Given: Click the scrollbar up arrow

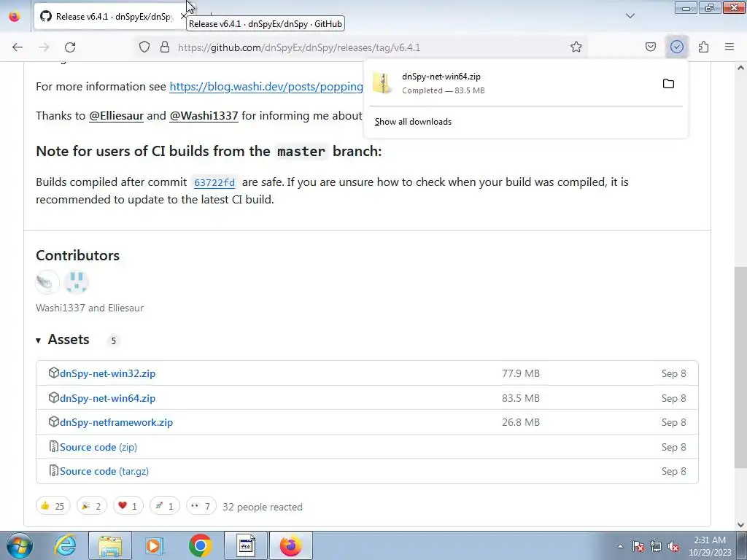Looking at the screenshot, I should coord(740,68).
